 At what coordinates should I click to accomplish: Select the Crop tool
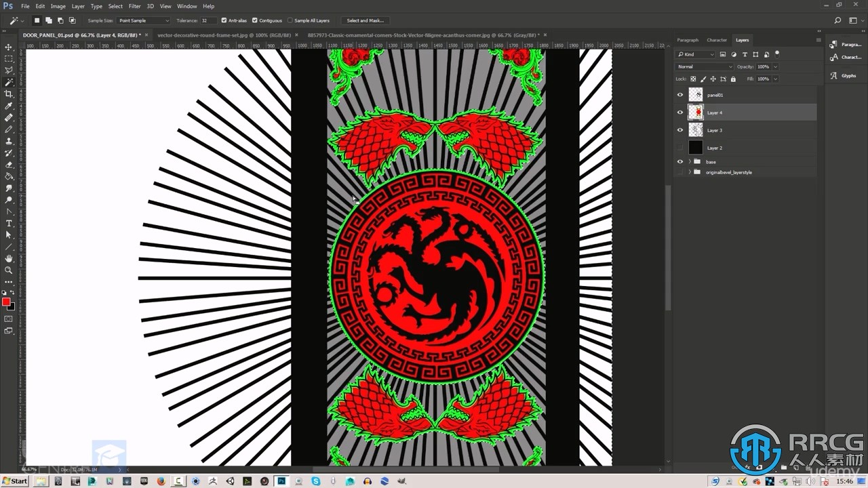[9, 94]
